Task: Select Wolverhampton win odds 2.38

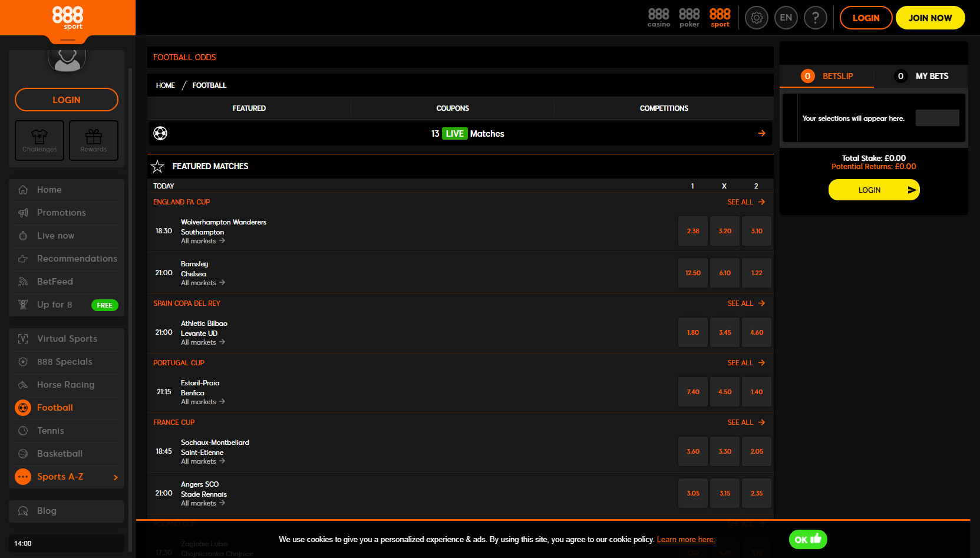Action: point(693,231)
